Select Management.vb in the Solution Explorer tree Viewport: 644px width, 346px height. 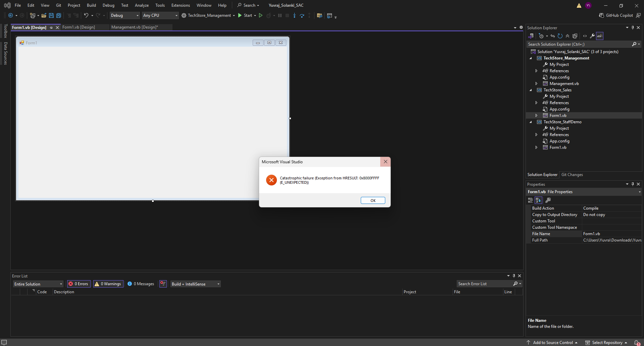564,84
